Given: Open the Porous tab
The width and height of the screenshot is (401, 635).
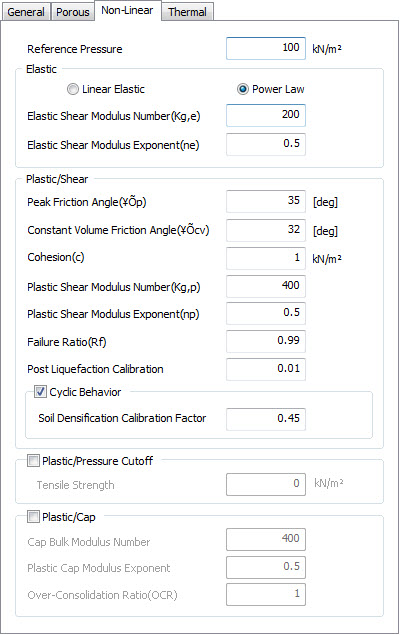Looking at the screenshot, I should (73, 12).
